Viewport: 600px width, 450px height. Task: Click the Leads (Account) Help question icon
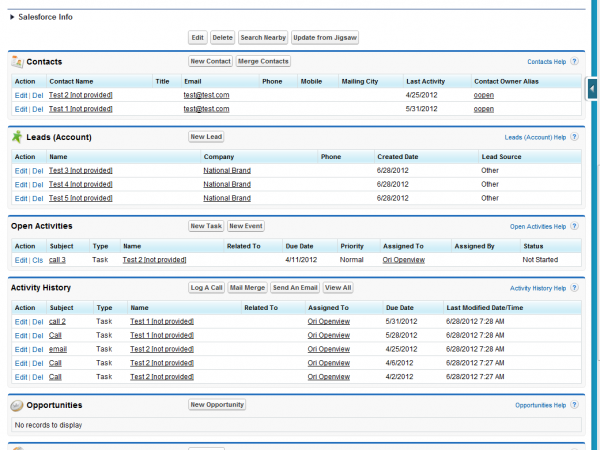[574, 137]
